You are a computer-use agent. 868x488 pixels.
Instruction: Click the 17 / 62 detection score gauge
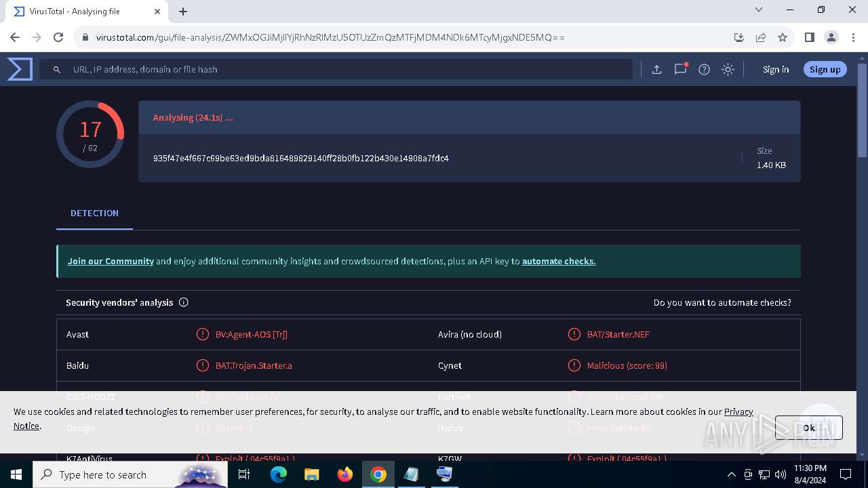click(x=90, y=134)
